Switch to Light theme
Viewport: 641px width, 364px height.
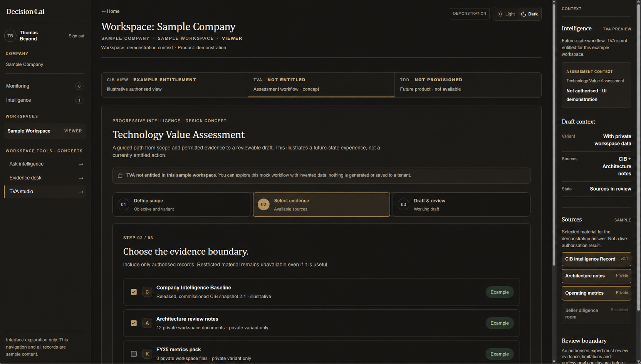coord(506,14)
